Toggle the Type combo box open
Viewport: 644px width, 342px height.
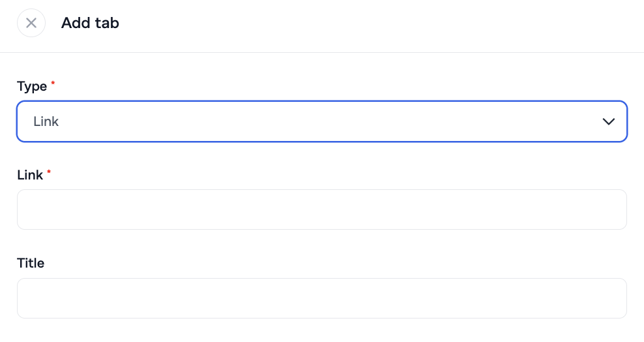tap(321, 121)
